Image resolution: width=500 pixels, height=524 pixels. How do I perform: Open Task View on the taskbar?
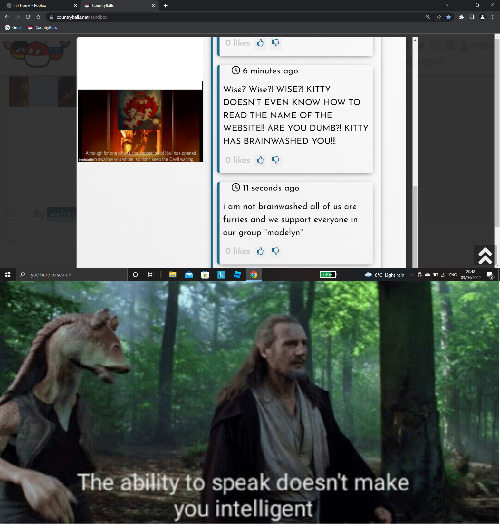150,275
